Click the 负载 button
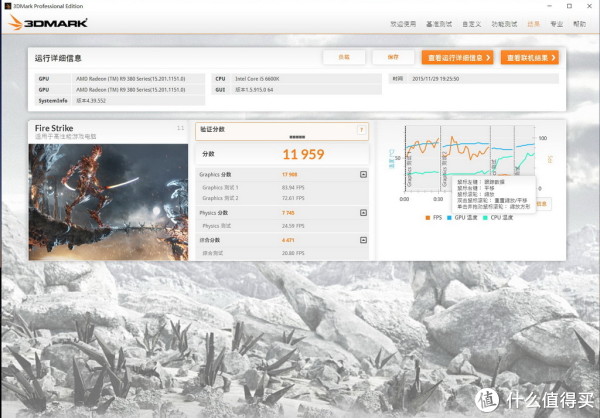This screenshot has width=600, height=418. pos(344,57)
